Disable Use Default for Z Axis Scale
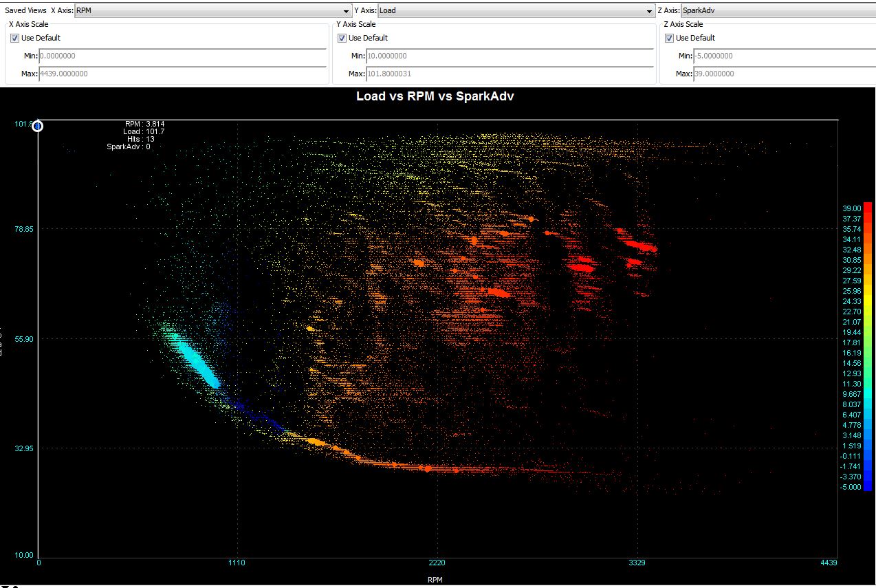The height and width of the screenshot is (588, 876). coord(669,38)
